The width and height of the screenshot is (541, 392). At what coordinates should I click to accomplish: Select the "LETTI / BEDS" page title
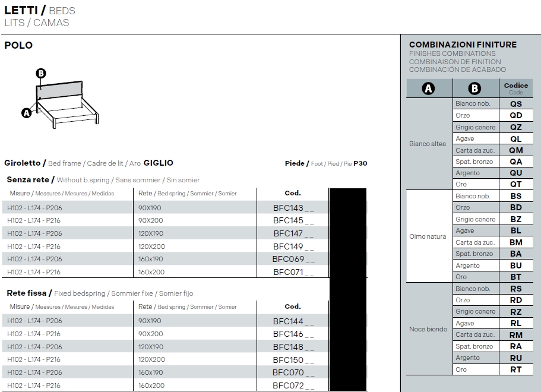point(40,10)
